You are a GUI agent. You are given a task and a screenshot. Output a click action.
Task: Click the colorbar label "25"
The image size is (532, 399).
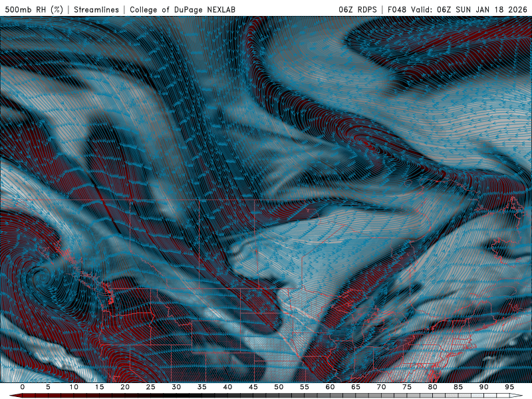point(151,387)
